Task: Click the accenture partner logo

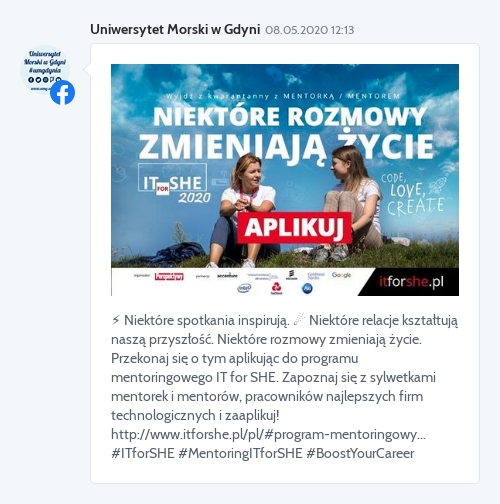Action: (x=227, y=276)
